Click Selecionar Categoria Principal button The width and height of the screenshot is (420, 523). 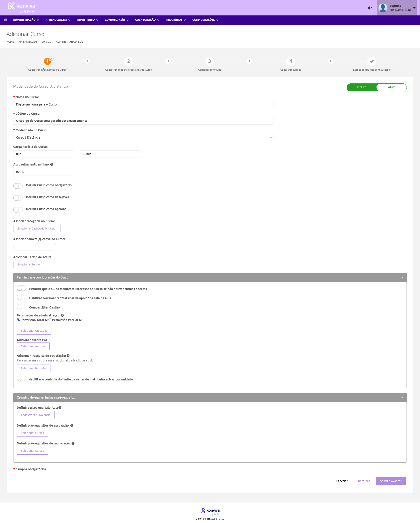[x=37, y=229]
